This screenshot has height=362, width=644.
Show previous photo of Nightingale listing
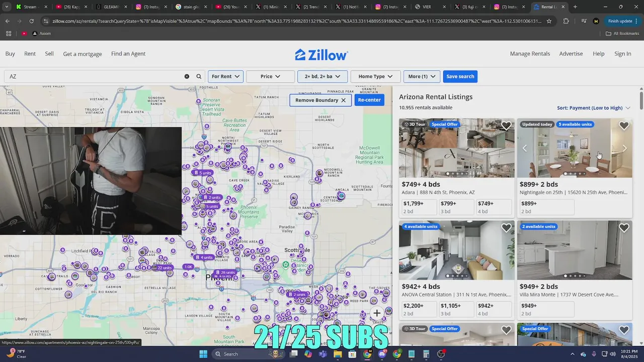tap(525, 148)
